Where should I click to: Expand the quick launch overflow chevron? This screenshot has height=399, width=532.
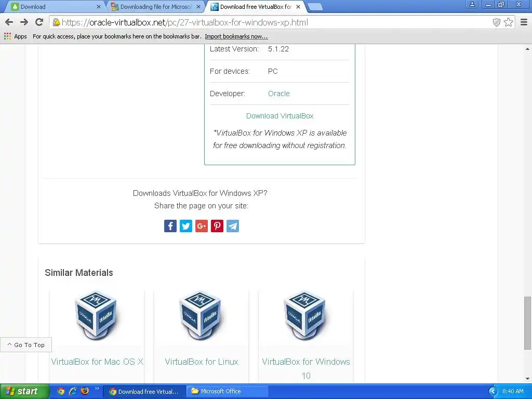click(97, 389)
